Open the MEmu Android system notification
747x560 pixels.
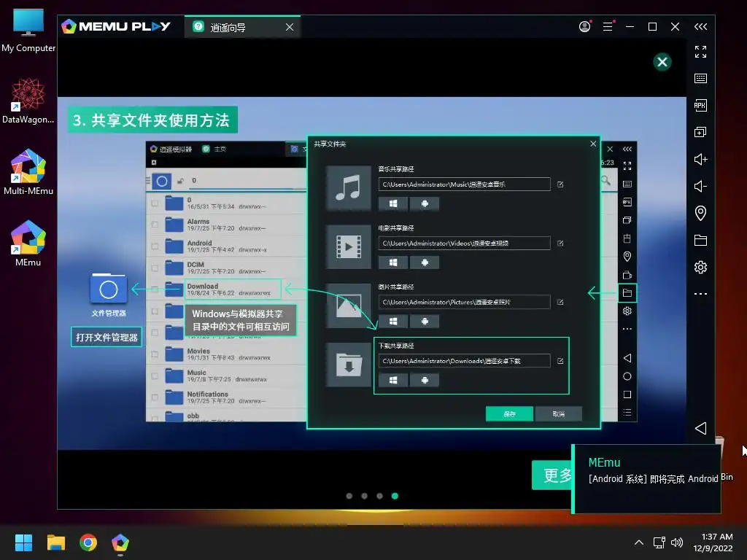tap(646, 478)
